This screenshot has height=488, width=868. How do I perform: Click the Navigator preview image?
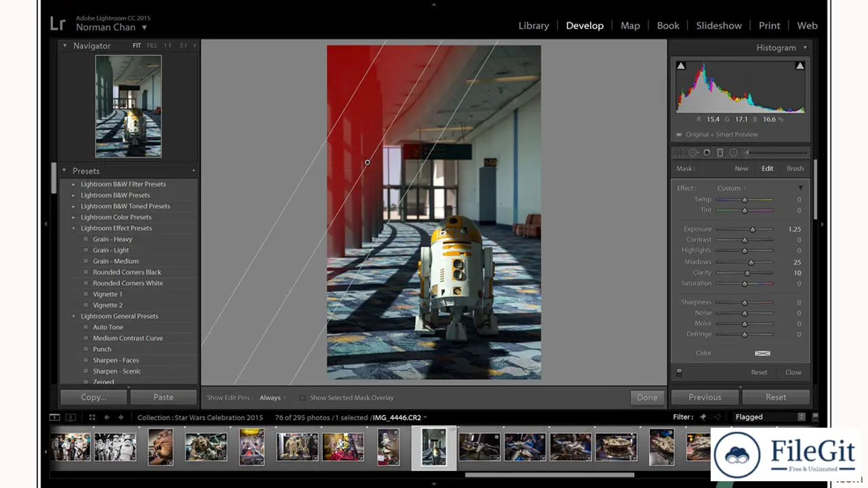pos(128,106)
